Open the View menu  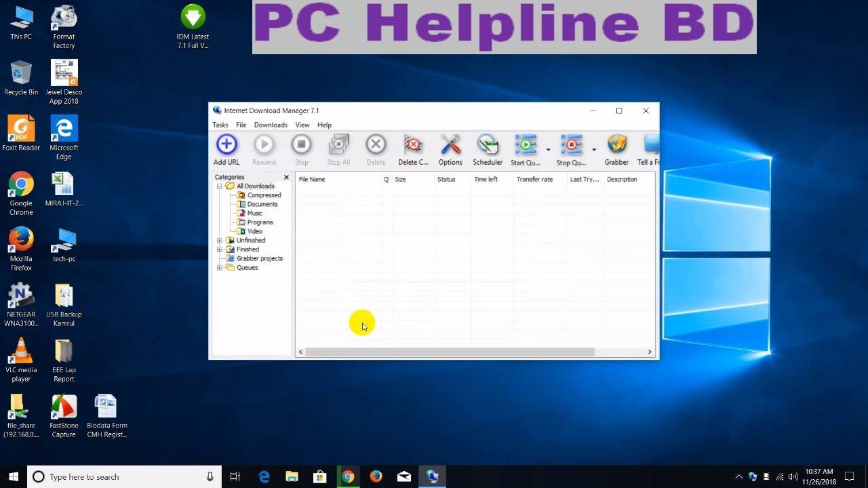pyautogui.click(x=302, y=125)
